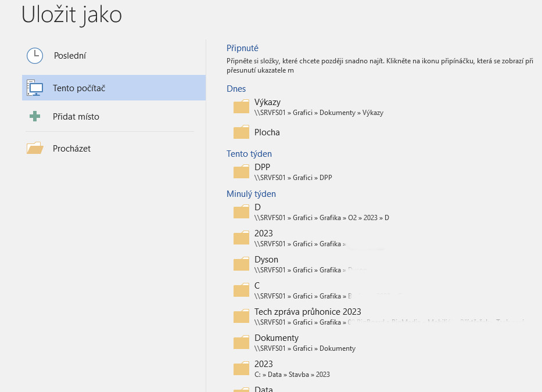This screenshot has width=542, height=392.
Task: Click the open folder icon beside Procházet
Action: point(35,149)
